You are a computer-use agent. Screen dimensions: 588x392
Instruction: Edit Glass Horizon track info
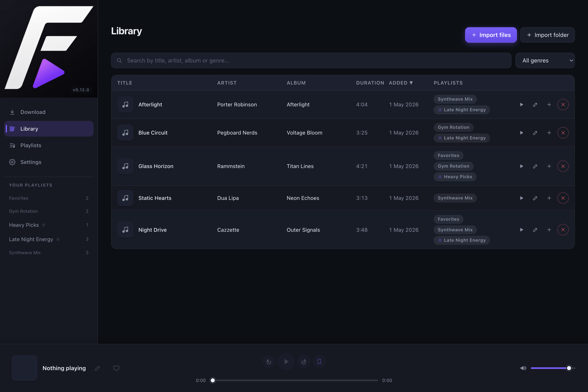pyautogui.click(x=535, y=166)
